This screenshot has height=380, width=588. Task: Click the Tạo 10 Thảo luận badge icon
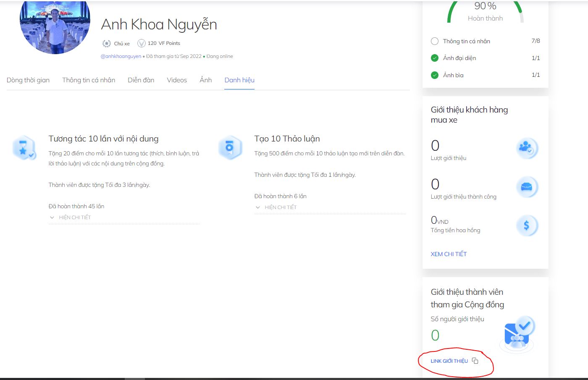coord(230,147)
